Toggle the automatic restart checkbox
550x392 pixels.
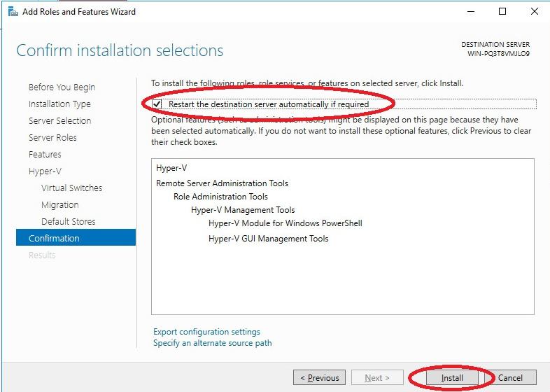click(x=157, y=104)
